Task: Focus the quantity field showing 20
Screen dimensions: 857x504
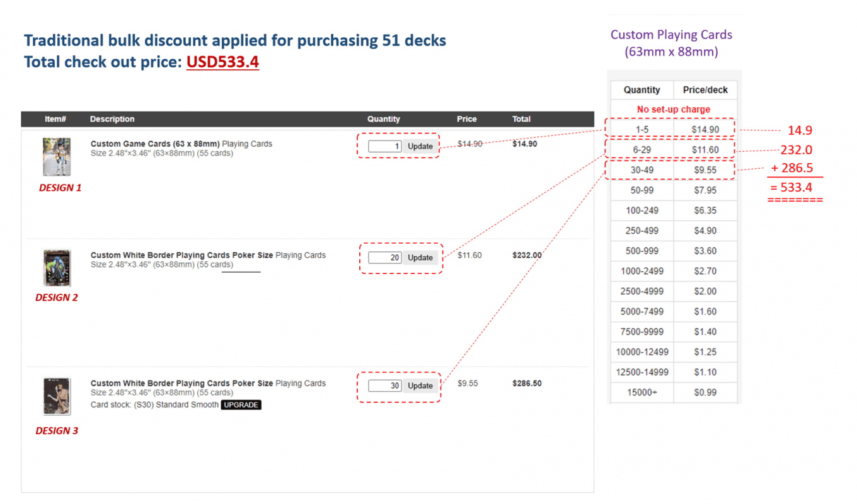Action: 385,258
